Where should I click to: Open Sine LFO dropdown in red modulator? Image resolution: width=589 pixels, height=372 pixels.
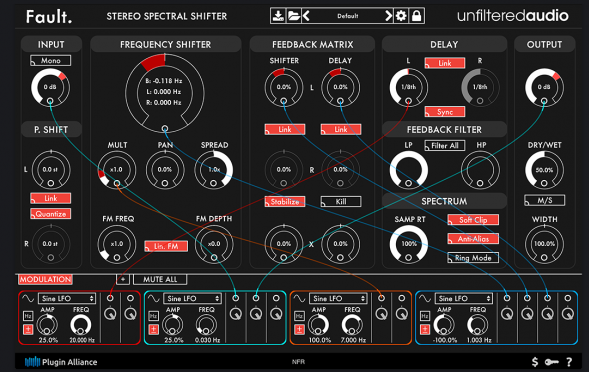(67, 298)
